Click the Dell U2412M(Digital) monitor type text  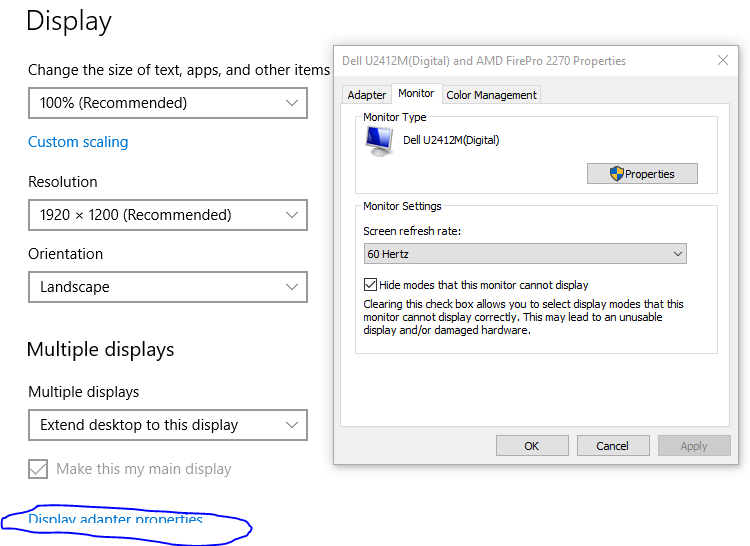click(451, 140)
